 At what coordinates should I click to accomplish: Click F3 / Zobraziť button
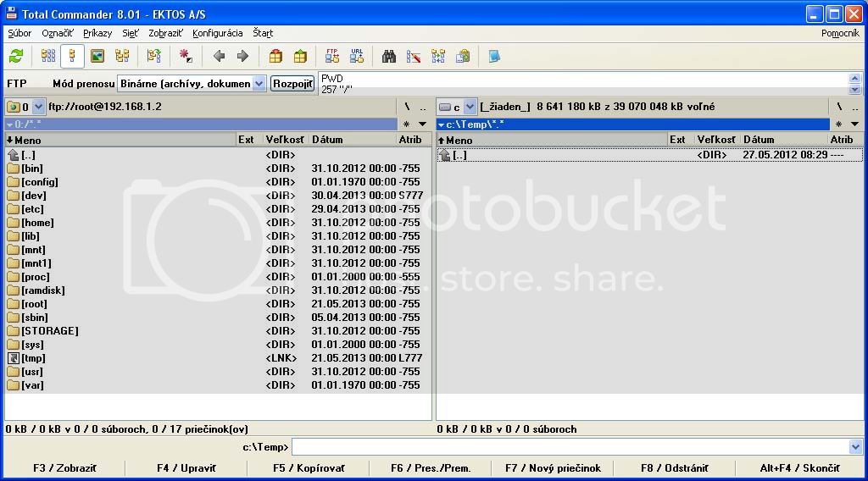64,468
